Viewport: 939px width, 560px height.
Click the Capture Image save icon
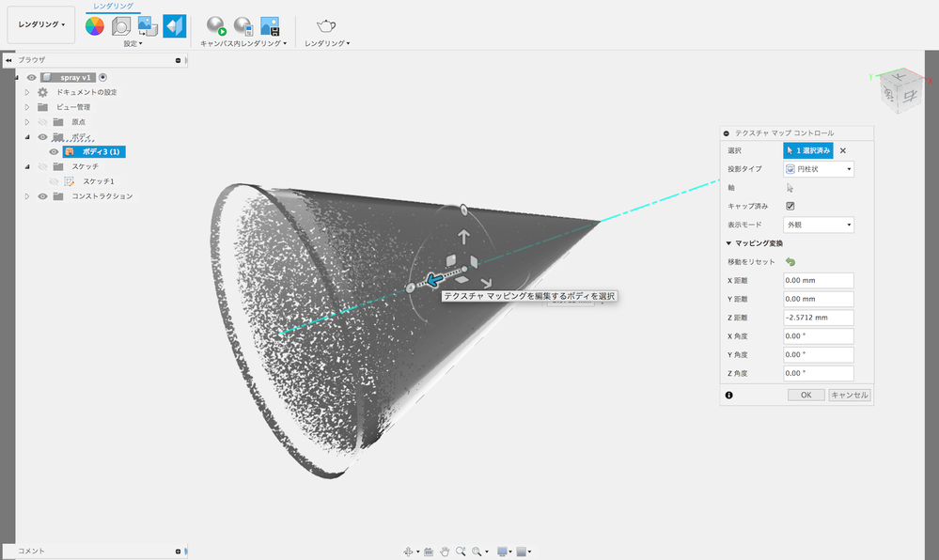pyautogui.click(x=270, y=25)
